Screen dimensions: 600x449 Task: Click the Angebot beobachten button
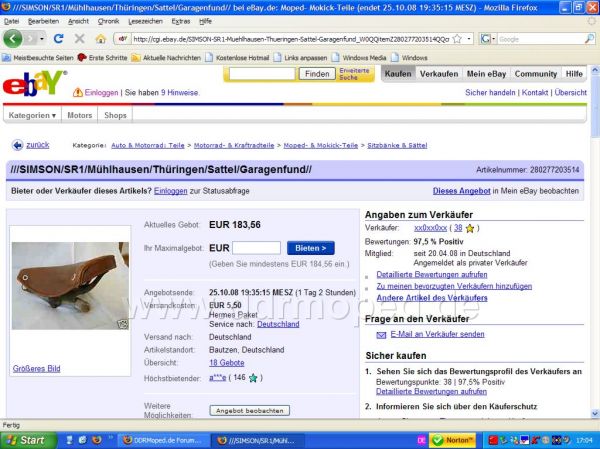249,411
